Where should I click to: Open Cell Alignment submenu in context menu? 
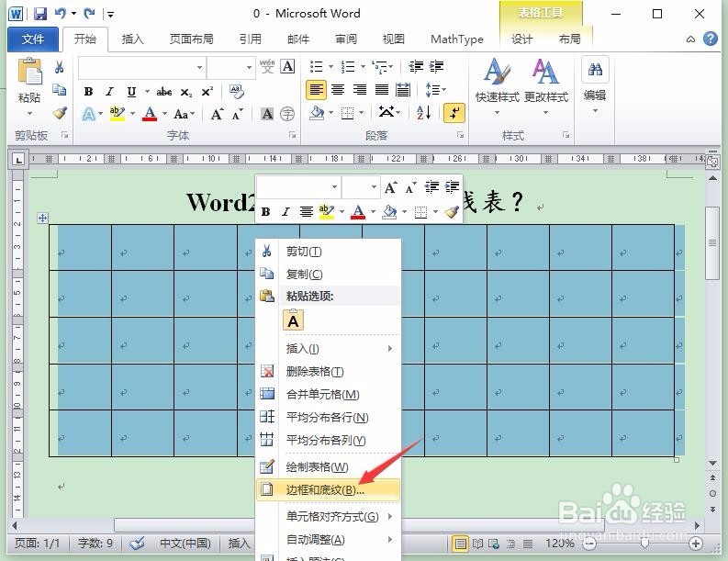pyautogui.click(x=328, y=516)
